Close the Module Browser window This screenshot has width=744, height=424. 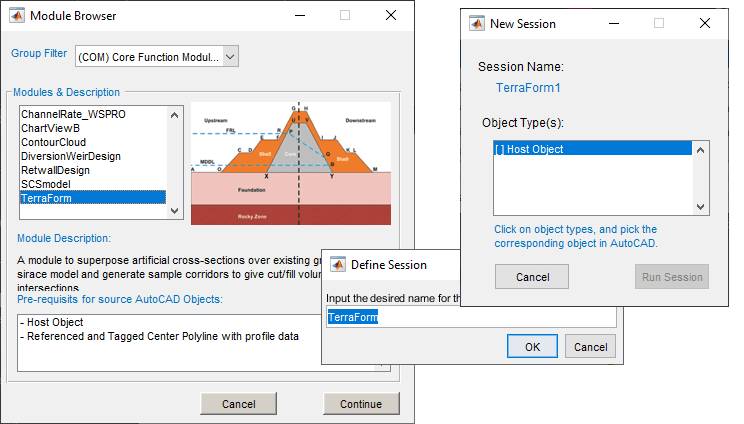pos(391,16)
